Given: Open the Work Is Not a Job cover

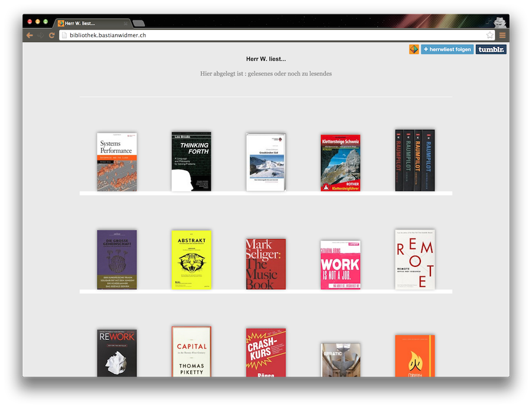Looking at the screenshot, I should [x=340, y=265].
